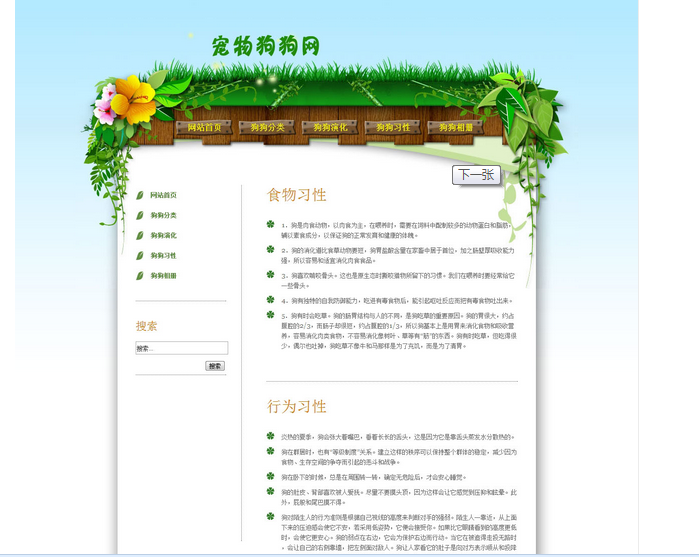Open the sidebar 网站首页 text link

click(164, 195)
